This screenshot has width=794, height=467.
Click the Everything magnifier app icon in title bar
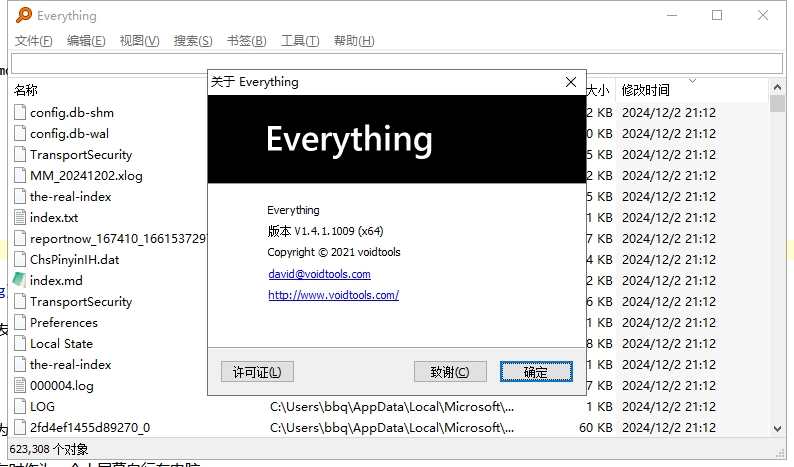(24, 15)
